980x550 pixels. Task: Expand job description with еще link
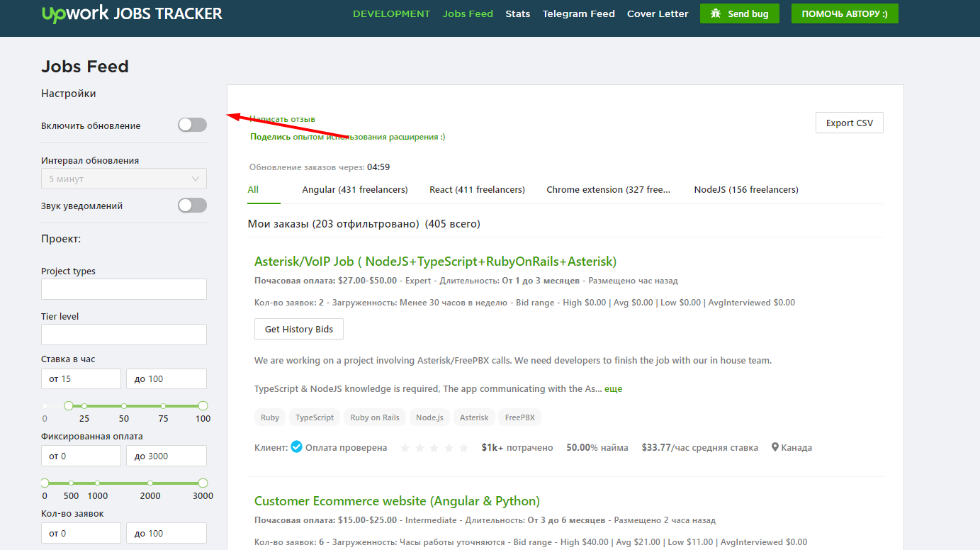(614, 388)
